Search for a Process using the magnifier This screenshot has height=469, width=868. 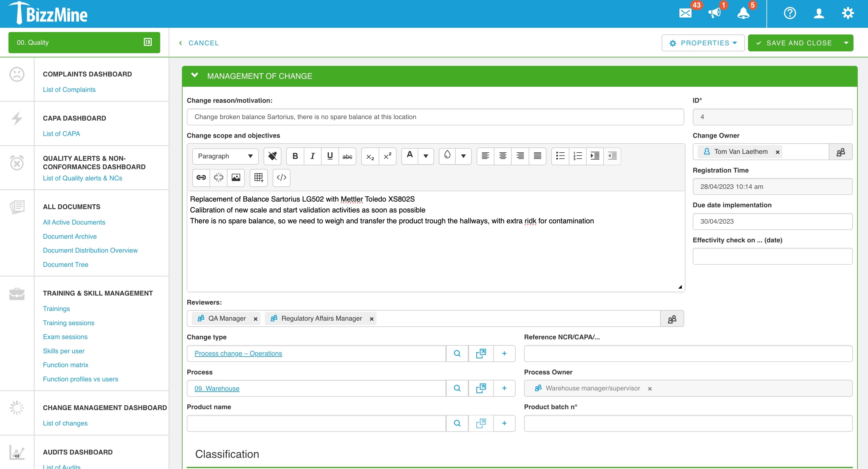(457, 388)
